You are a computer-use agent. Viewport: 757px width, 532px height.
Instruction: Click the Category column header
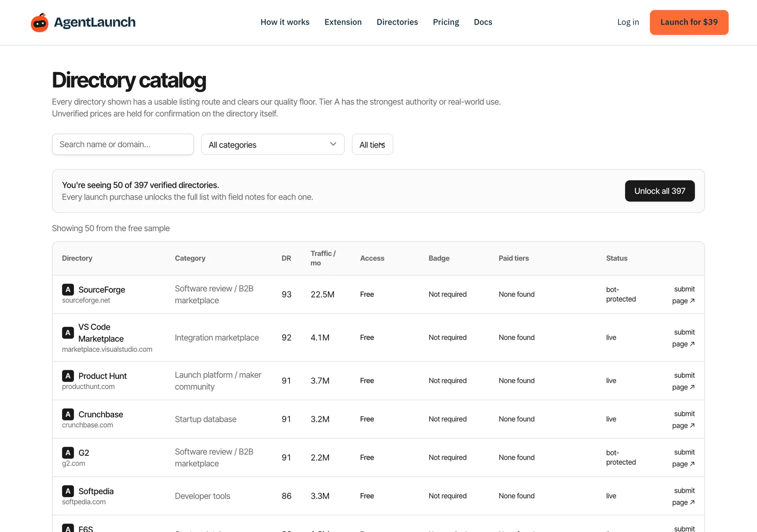click(x=190, y=258)
